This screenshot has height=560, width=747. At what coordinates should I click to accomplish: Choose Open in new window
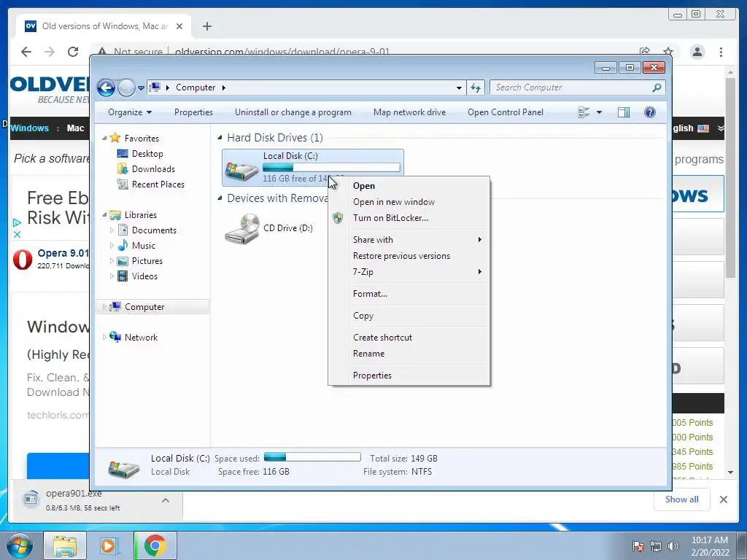pos(394,202)
